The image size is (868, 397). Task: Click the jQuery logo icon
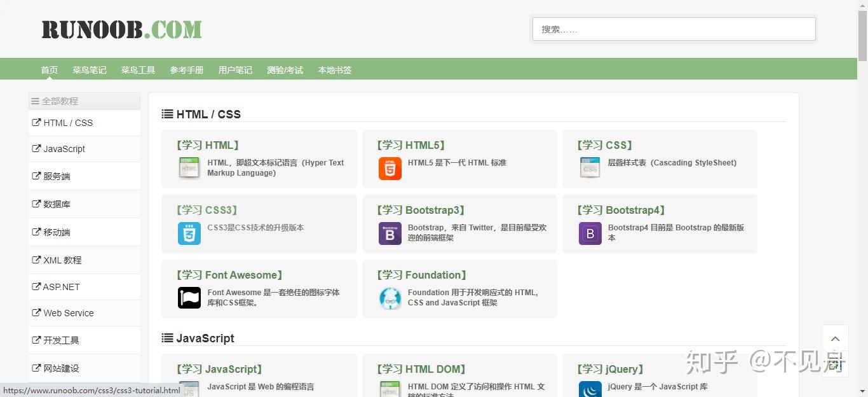(590, 389)
